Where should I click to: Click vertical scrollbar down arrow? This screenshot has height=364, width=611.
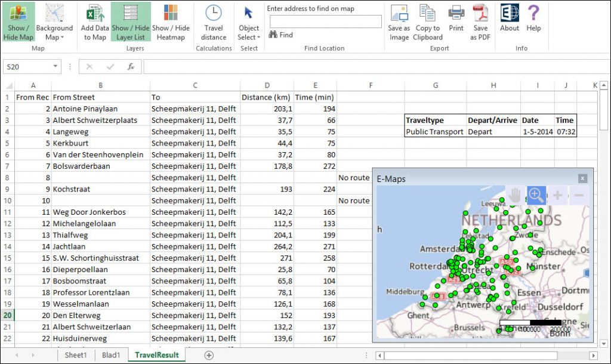click(x=604, y=344)
